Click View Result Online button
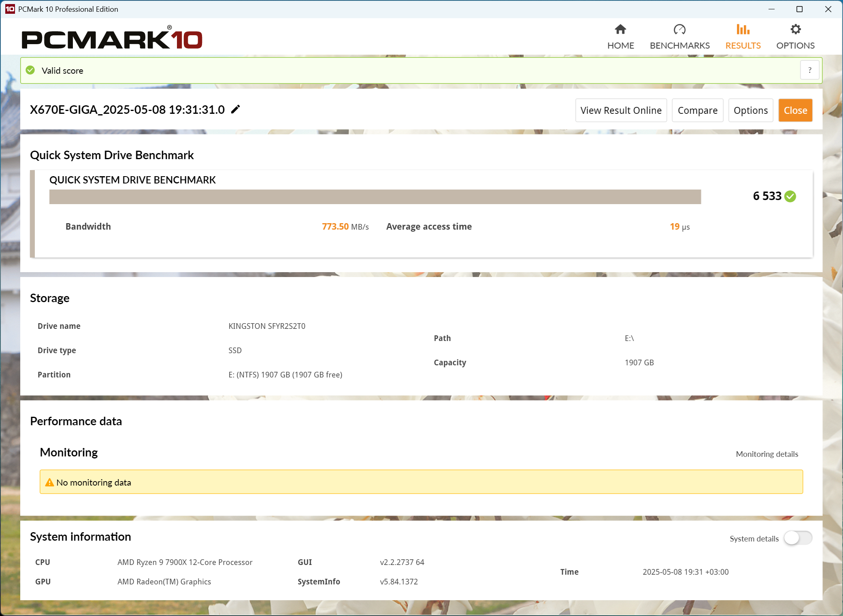Screen dimensions: 843x616 pyautogui.click(x=621, y=110)
